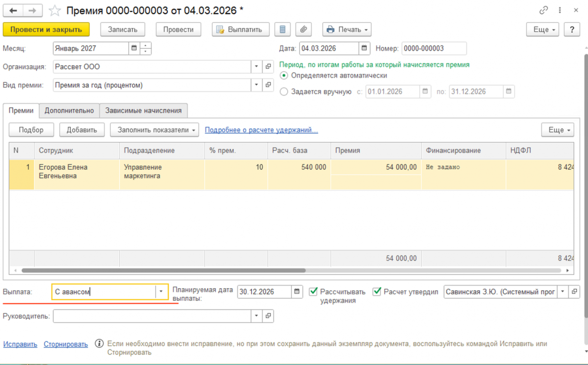Open calendar for Месяц field
This screenshot has height=365, width=588.
(x=134, y=48)
